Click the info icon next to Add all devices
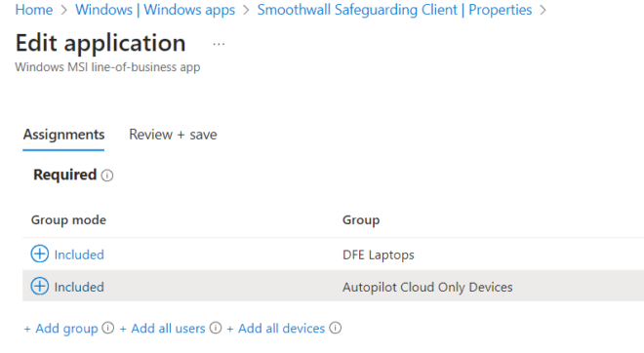Image resolution: width=644 pixels, height=353 pixels. click(x=335, y=328)
